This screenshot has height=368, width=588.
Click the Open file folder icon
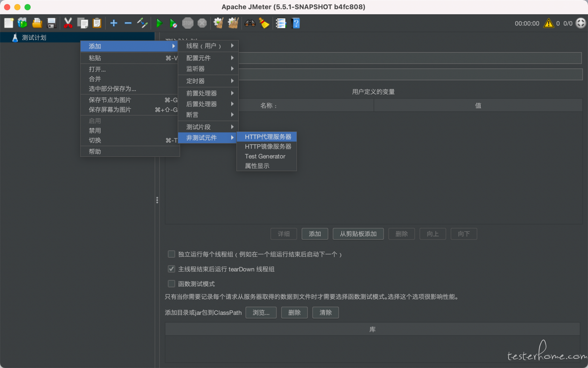tap(37, 23)
